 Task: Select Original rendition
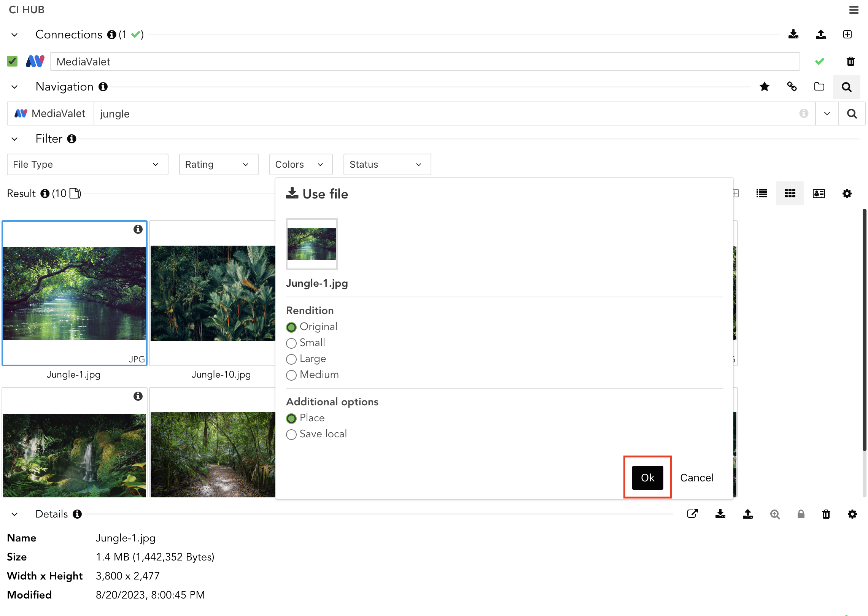point(291,327)
